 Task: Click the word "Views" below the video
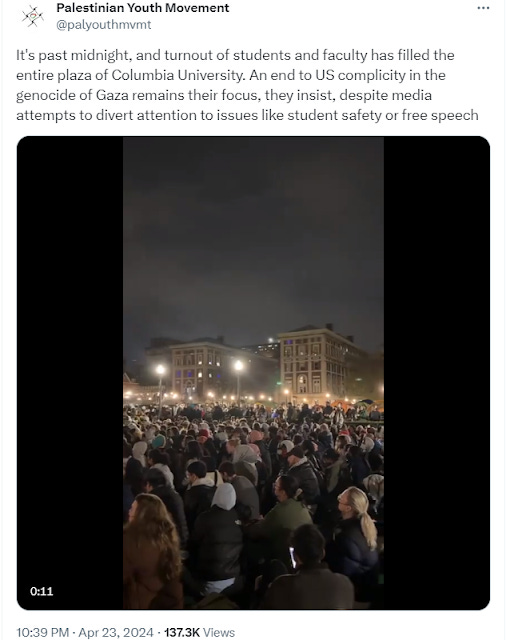coord(219,632)
